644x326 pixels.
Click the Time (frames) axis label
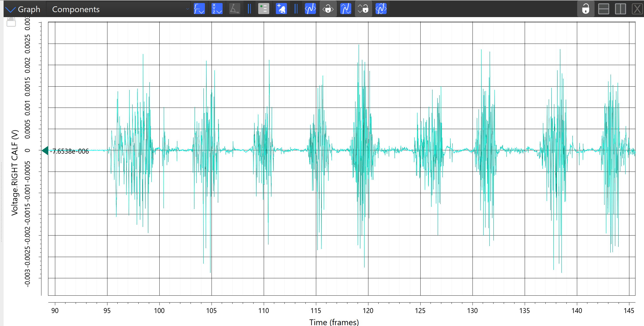[334, 322]
